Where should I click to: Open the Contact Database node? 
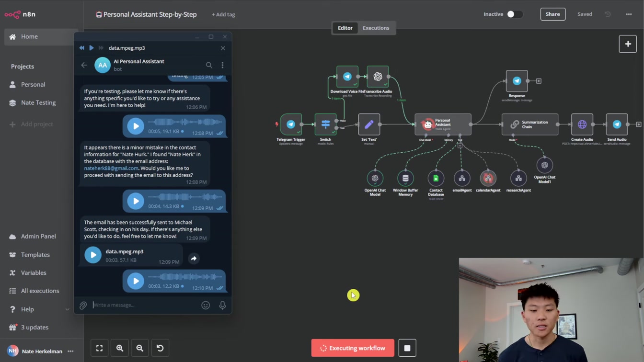(x=436, y=178)
